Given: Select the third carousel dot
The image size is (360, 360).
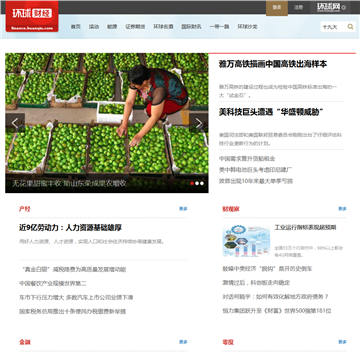Looking at the screenshot, I should (202, 183).
